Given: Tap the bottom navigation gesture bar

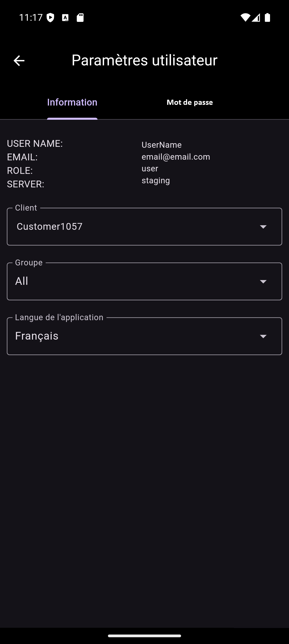Looking at the screenshot, I should coord(144,635).
